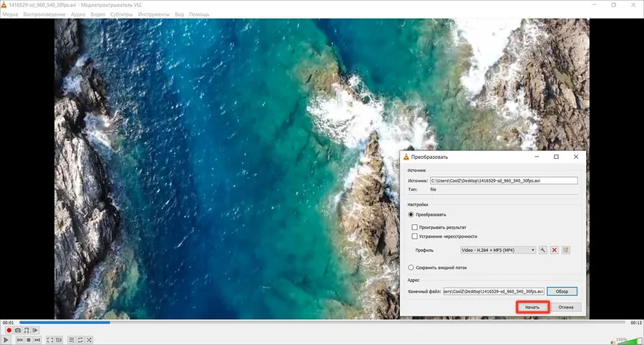Open the Вид menu
The width and height of the screenshot is (644, 345).
[x=179, y=14]
